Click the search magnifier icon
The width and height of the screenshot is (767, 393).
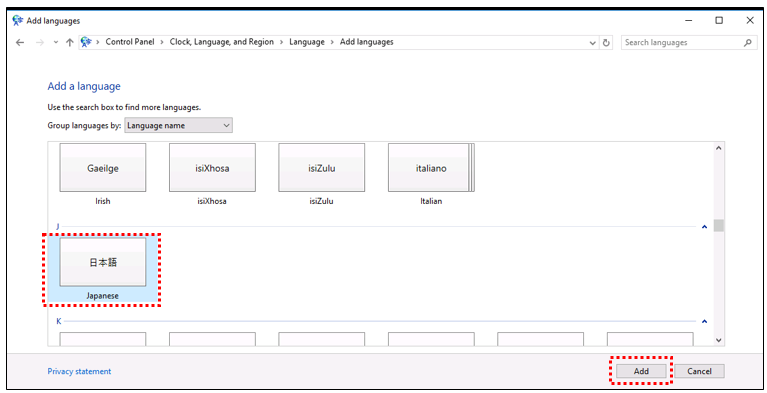click(747, 43)
